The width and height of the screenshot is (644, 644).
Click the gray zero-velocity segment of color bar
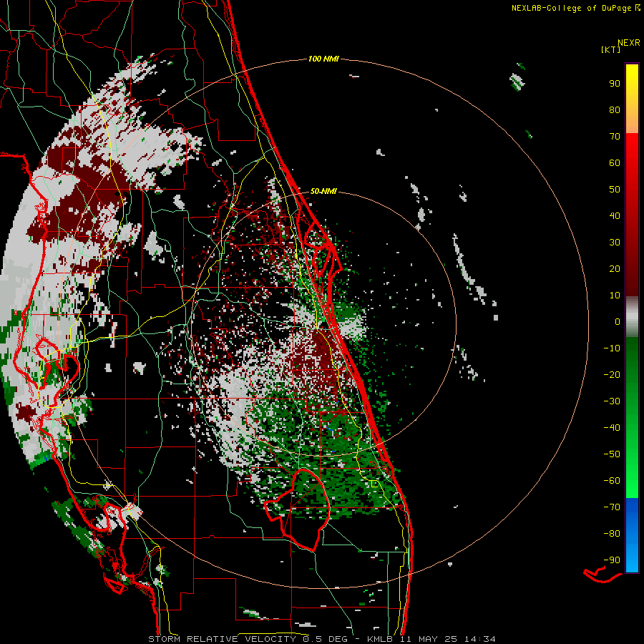(632, 317)
